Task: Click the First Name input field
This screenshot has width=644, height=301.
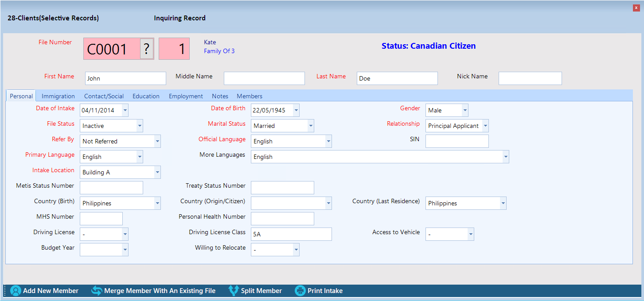Action: pyautogui.click(x=125, y=78)
